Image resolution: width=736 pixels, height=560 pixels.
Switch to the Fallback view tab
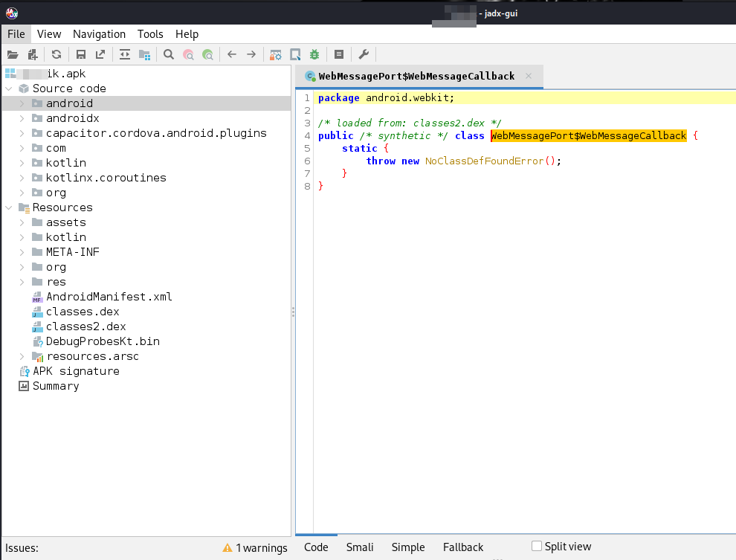coord(463,547)
